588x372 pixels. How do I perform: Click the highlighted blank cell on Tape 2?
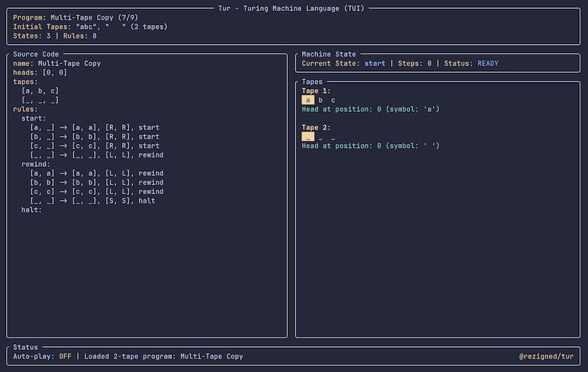[309, 137]
